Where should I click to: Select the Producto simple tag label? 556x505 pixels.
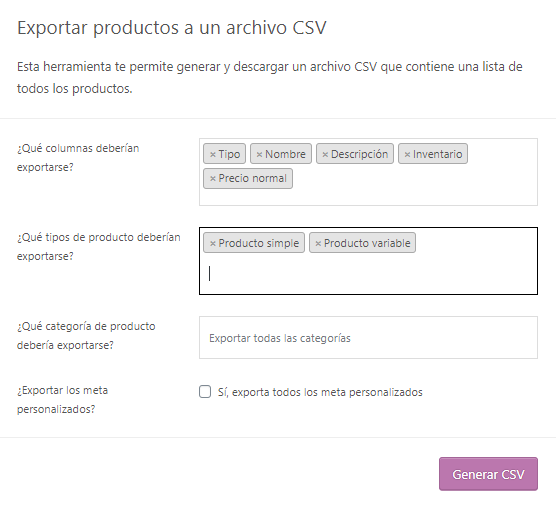pos(258,243)
